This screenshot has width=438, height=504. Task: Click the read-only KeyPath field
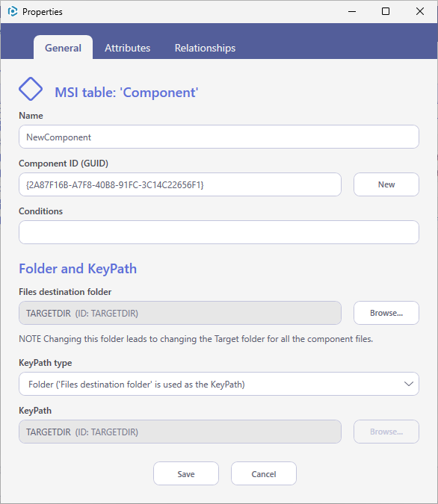coord(180,432)
